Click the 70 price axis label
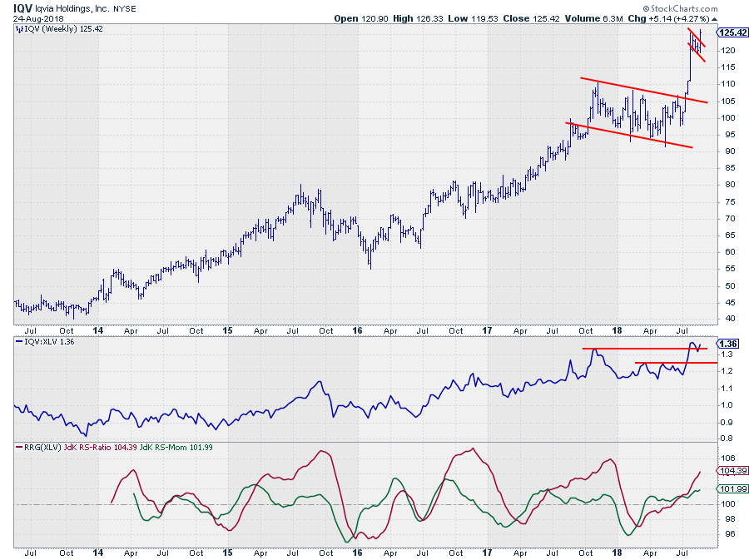Image resolution: width=749 pixels, height=560 pixels. pos(731,219)
